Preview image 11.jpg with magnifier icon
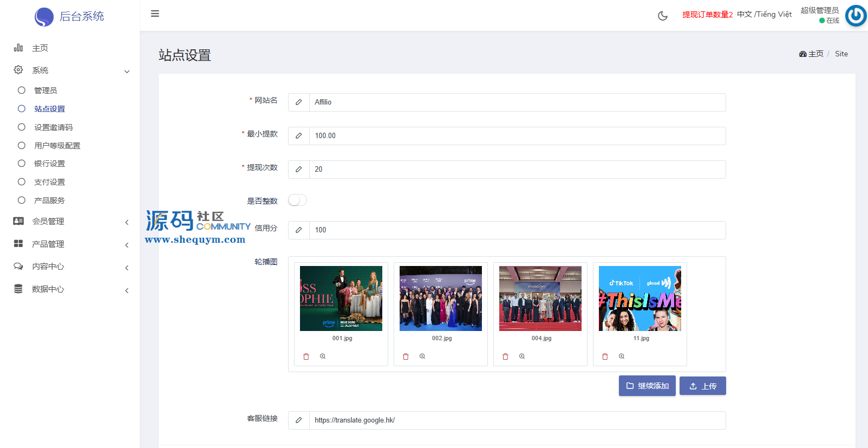This screenshot has width=868, height=448. (622, 356)
